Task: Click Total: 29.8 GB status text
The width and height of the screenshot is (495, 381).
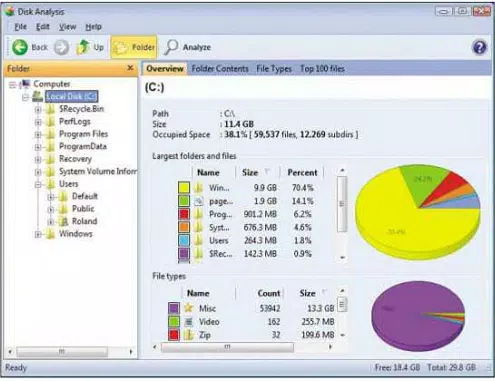Action: click(x=451, y=368)
